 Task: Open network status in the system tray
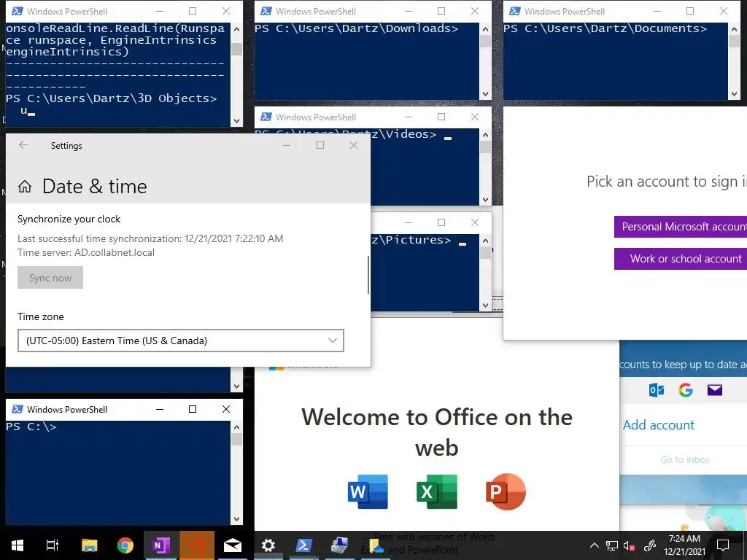(612, 545)
